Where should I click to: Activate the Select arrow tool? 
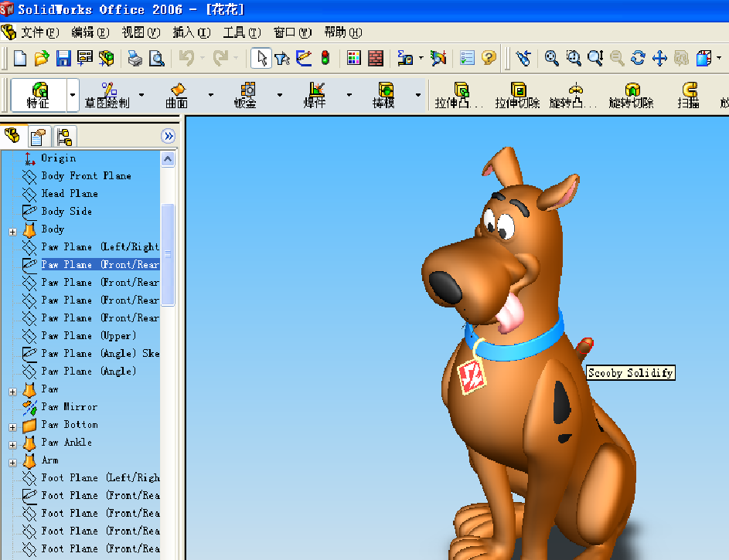[261, 58]
